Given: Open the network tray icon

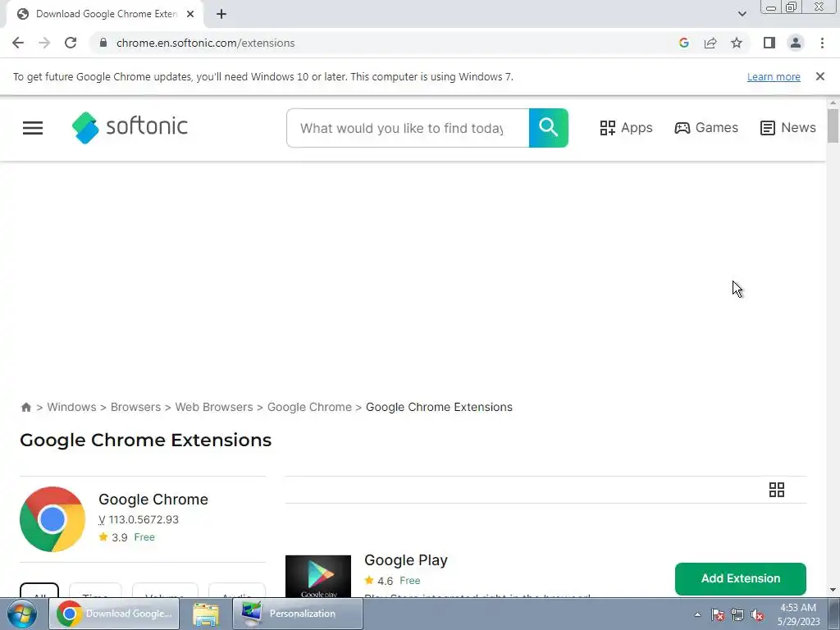Looking at the screenshot, I should [x=737, y=614].
